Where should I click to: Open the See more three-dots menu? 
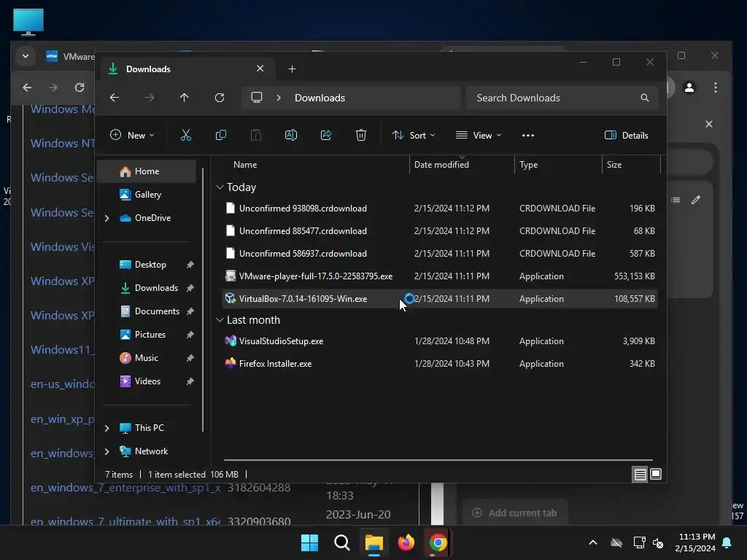(x=528, y=135)
